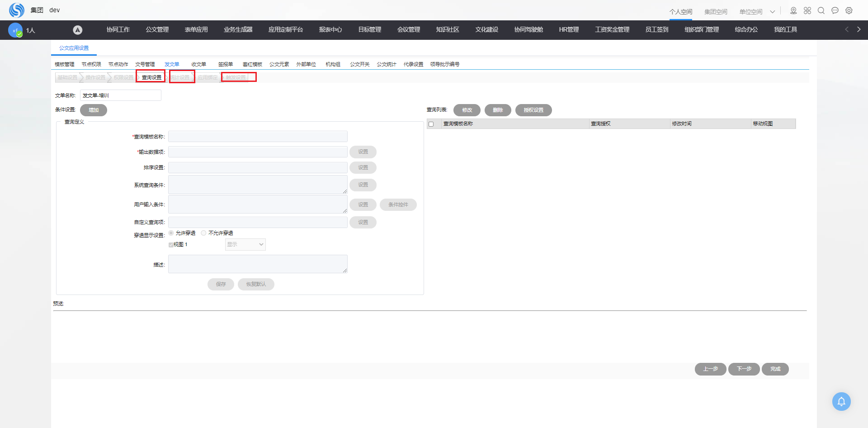Open 协同工作 in the navigation bar
This screenshot has height=428, width=868.
[x=118, y=30]
